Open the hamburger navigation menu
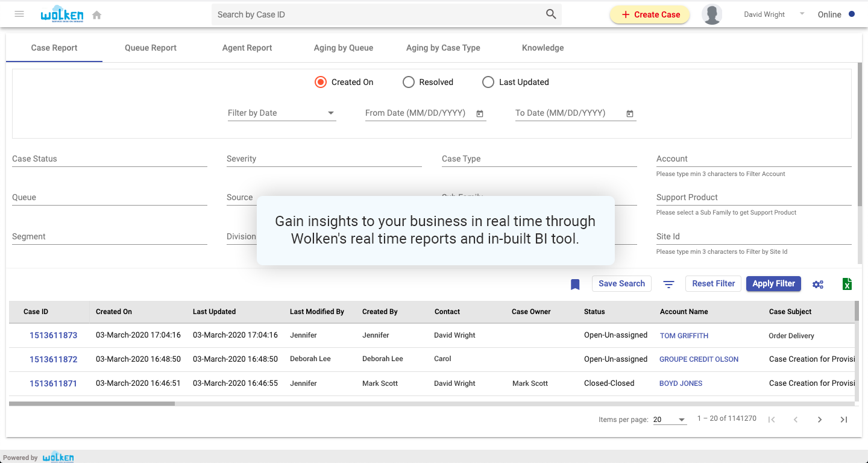 (19, 14)
